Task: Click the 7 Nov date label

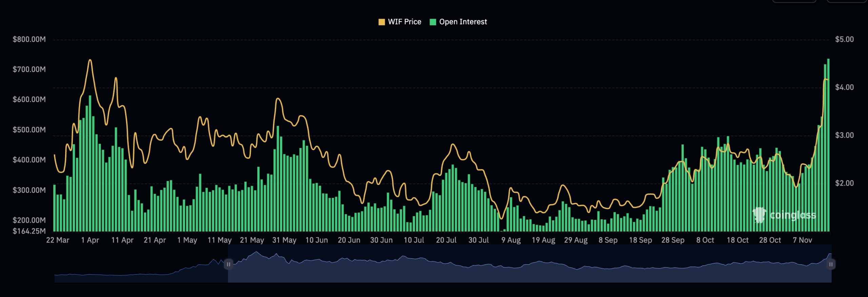Action: 803,240
